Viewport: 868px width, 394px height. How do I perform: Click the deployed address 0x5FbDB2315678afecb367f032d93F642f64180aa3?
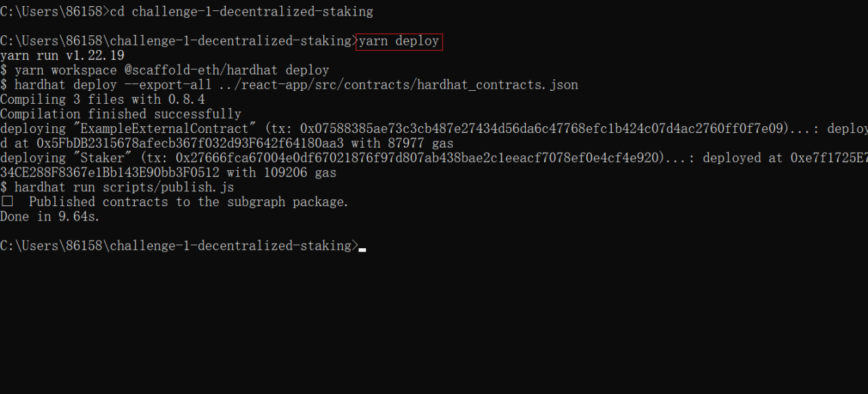[x=190, y=144]
